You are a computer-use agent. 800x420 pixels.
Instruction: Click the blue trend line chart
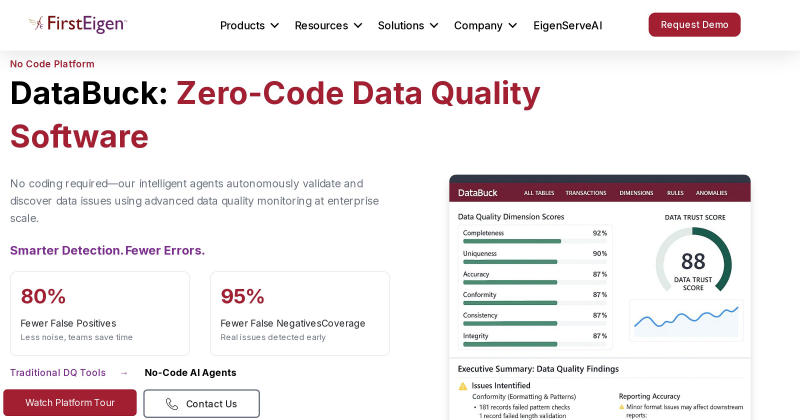click(x=686, y=319)
